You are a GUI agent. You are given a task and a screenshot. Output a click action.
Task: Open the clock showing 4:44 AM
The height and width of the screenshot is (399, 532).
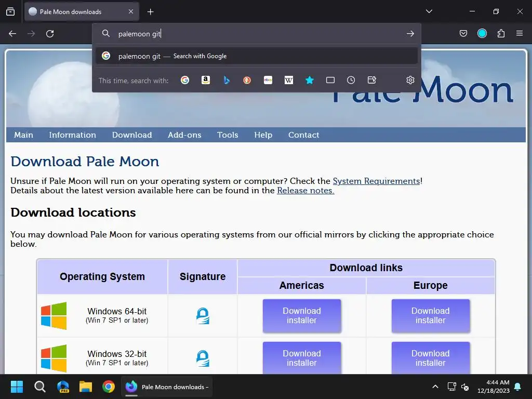pyautogui.click(x=494, y=387)
